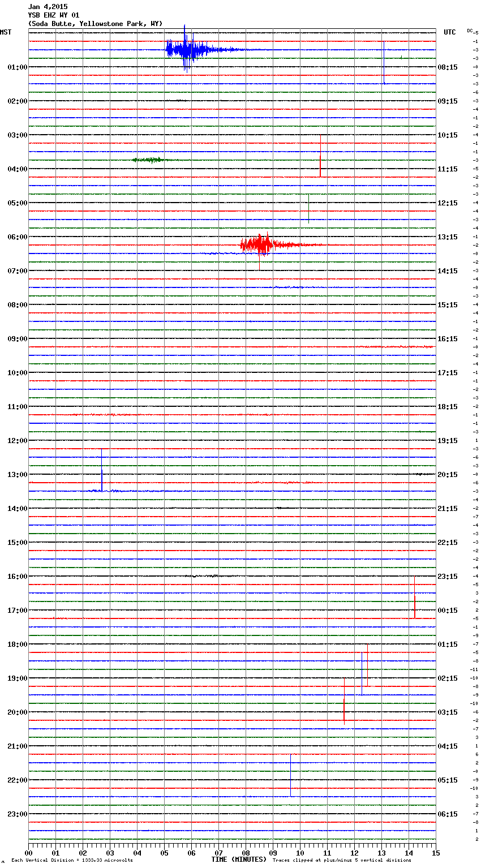Select the 00:15 UTC time label
The height and width of the screenshot is (868, 481).
pos(448,611)
